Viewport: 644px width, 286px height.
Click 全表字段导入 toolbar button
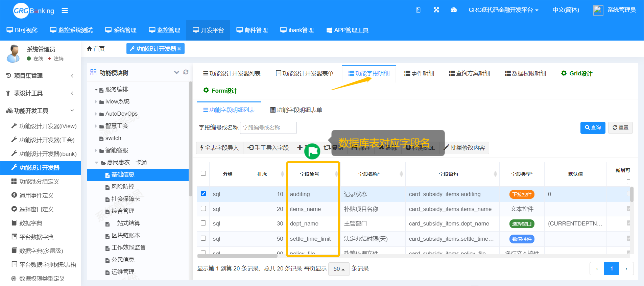point(219,148)
